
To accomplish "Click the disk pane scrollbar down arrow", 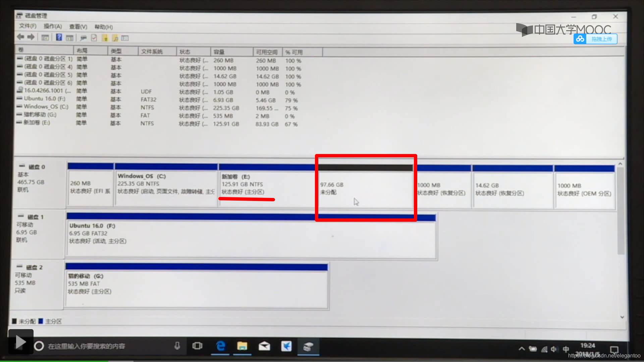I will (x=622, y=317).
